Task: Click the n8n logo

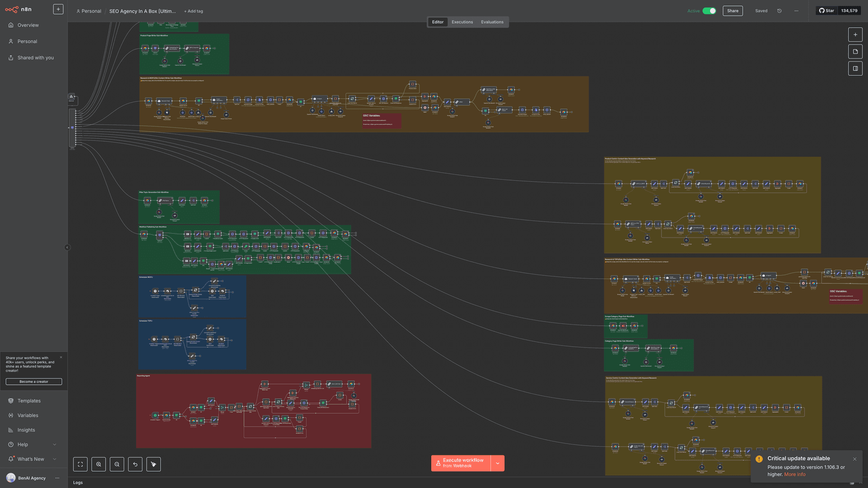Action: (18, 9)
